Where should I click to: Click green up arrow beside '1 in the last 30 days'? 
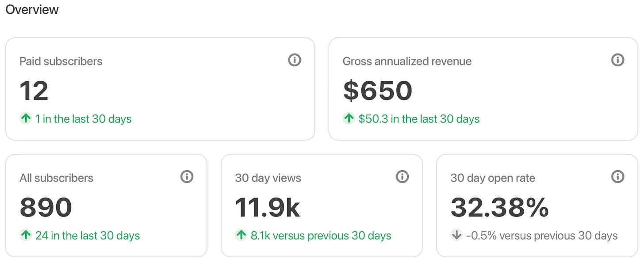pos(26,118)
